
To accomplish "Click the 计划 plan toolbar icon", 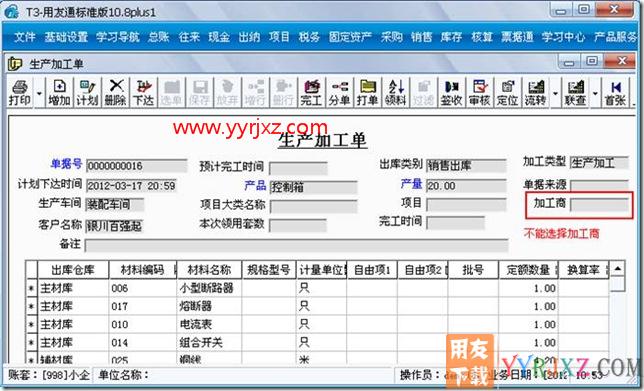I will 87,93.
